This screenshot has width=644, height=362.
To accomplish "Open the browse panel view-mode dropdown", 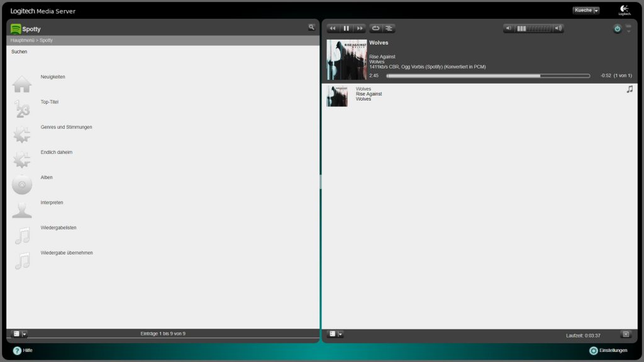I will (x=19, y=334).
